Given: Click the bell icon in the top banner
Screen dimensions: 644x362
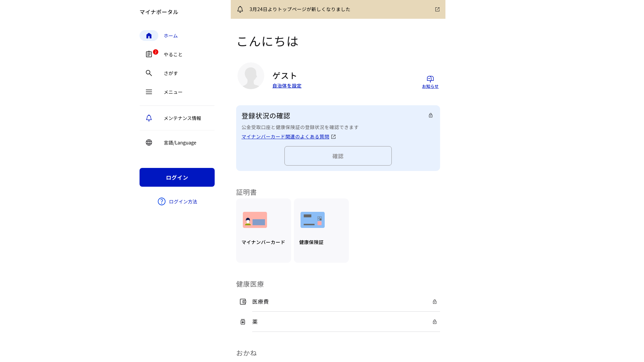Looking at the screenshot, I should (240, 9).
